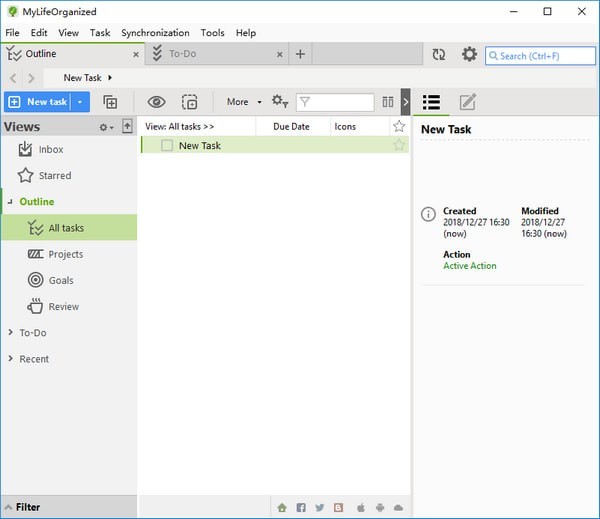Click the Android icon in footer
600x519 pixels.
coord(380,508)
